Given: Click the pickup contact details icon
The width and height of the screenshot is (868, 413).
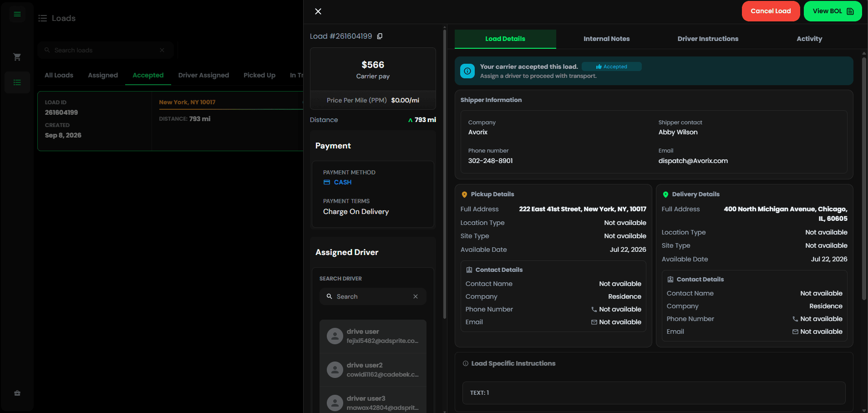Looking at the screenshot, I should pyautogui.click(x=469, y=270).
